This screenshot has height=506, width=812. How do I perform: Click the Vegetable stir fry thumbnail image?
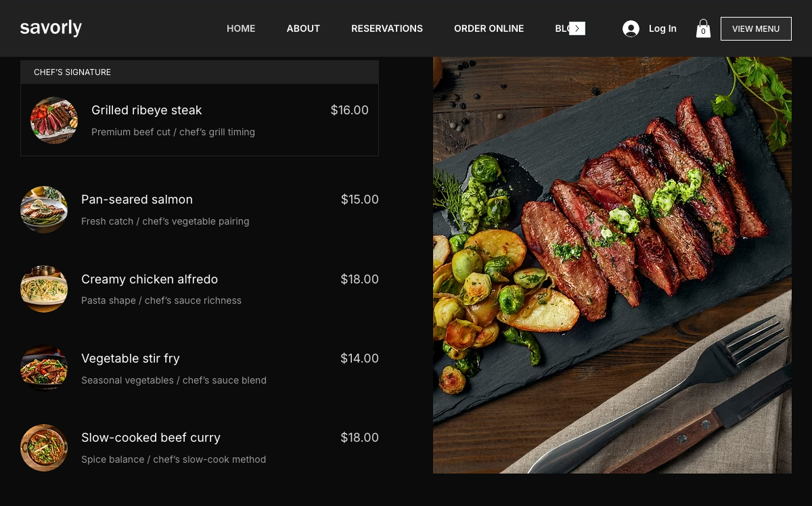[x=44, y=369]
